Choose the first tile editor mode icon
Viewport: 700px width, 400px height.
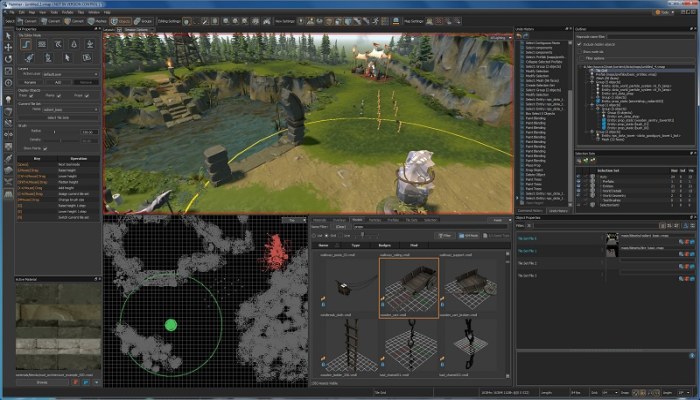pyautogui.click(x=26, y=46)
